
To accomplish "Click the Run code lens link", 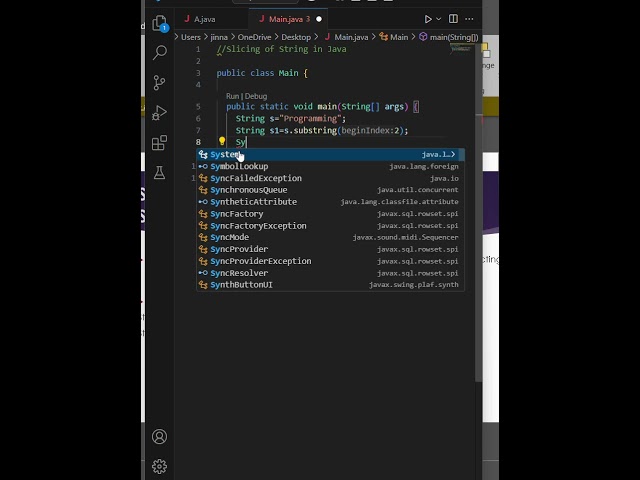I will pyautogui.click(x=232, y=96).
